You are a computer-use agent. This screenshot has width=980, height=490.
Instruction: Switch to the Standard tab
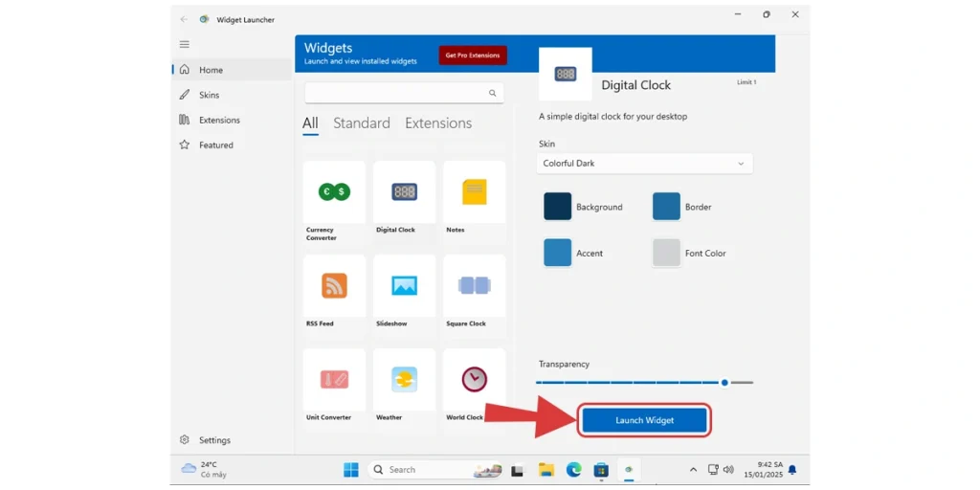click(x=361, y=123)
